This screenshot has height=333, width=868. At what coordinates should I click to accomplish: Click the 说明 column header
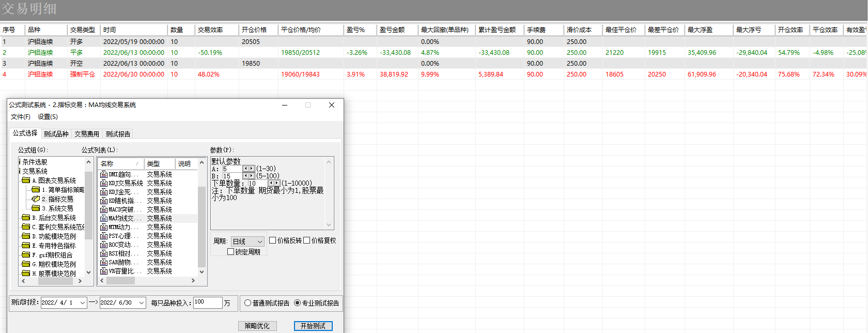click(x=187, y=163)
